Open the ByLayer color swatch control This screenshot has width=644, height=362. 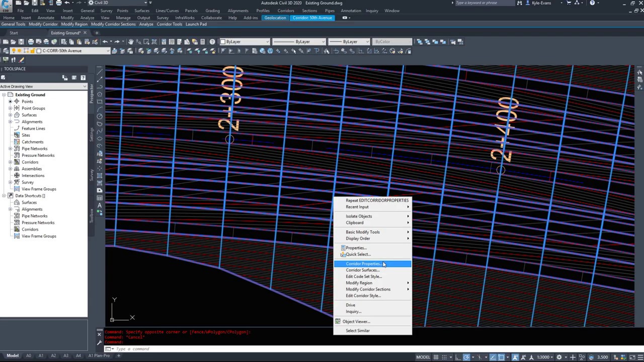point(245,42)
